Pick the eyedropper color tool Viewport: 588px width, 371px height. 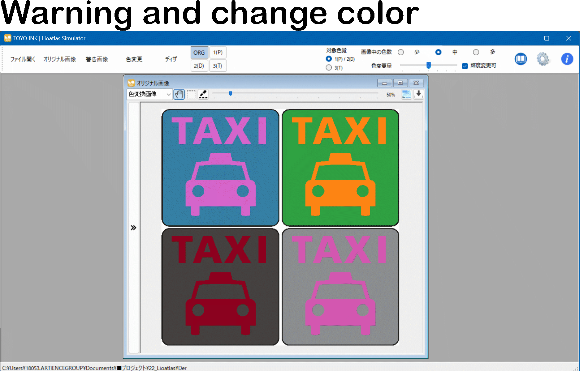[x=203, y=94]
